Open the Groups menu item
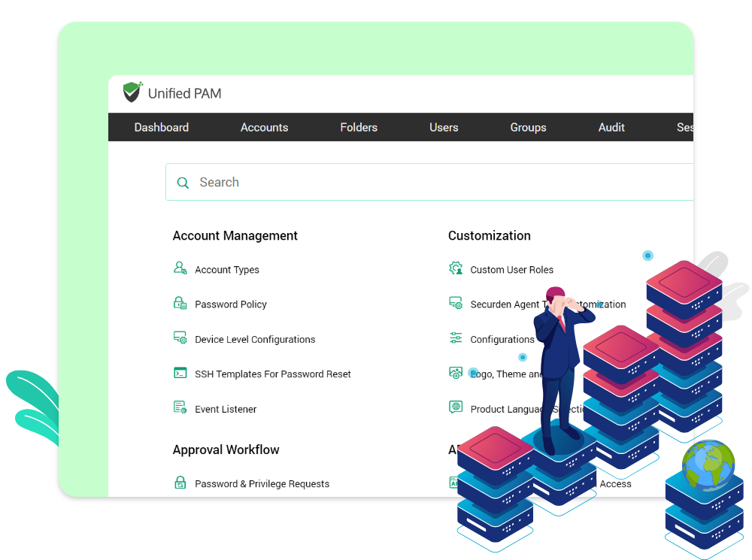The height and width of the screenshot is (560, 752). (528, 127)
